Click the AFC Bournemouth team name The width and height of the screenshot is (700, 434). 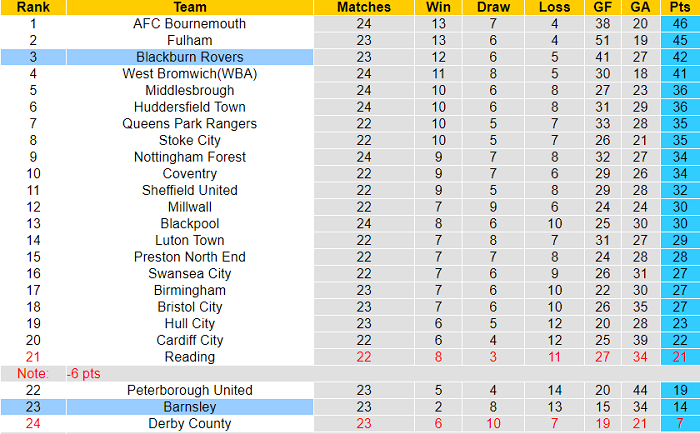pos(189,23)
